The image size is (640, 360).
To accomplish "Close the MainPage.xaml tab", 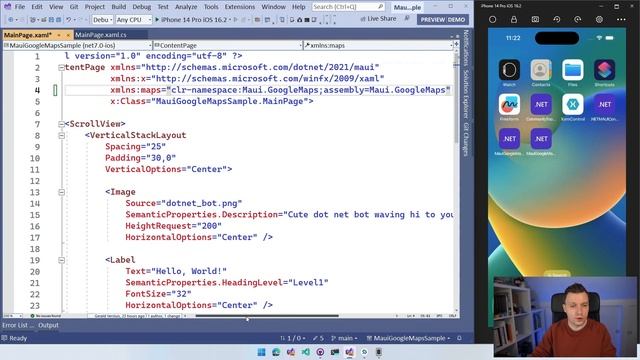I will point(68,35).
